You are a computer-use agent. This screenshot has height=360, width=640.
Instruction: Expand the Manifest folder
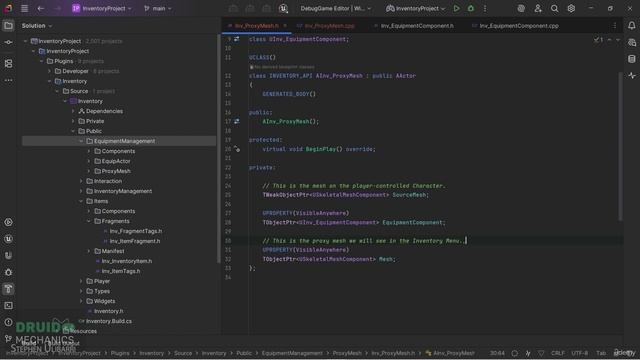[x=89, y=251]
